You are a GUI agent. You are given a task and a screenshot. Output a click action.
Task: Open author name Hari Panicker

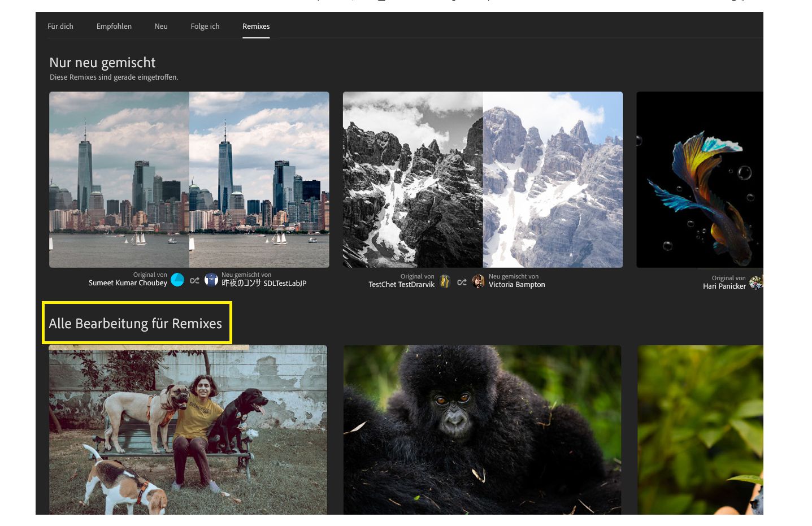pos(724,286)
